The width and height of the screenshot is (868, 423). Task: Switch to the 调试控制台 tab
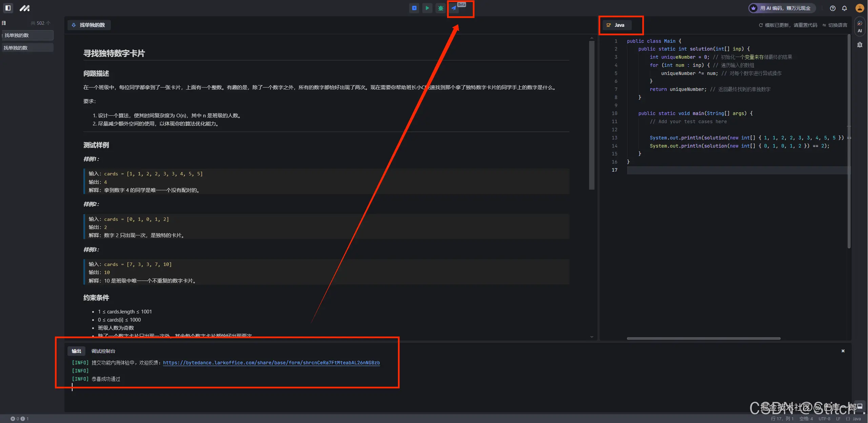103,351
